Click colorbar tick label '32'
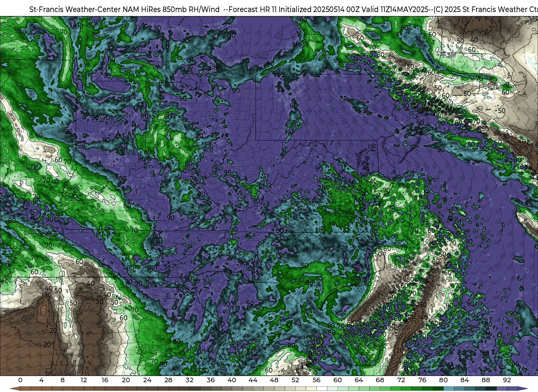 click(x=189, y=380)
